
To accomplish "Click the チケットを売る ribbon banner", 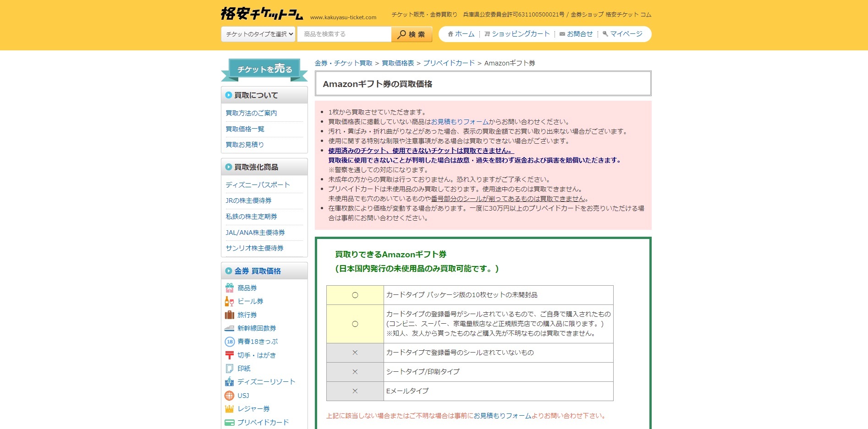I will pos(264,70).
